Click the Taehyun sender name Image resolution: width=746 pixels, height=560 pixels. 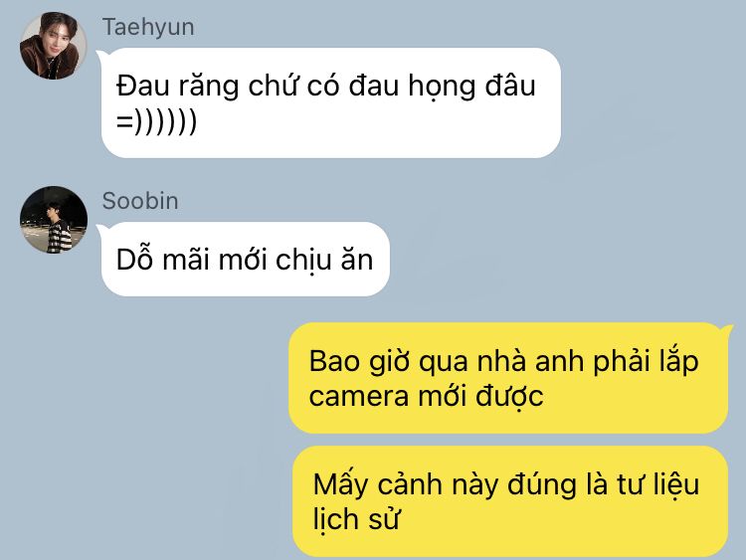click(148, 27)
